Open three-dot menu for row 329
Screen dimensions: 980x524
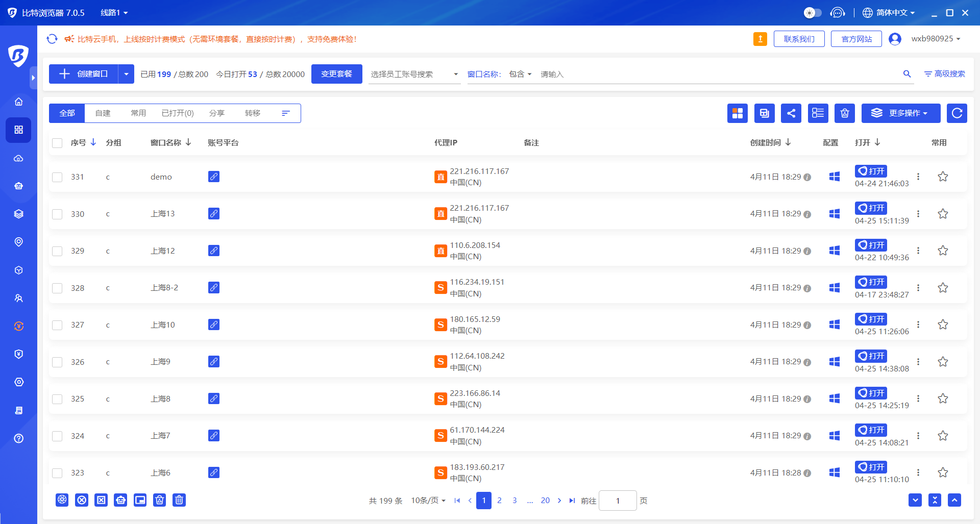[918, 251]
